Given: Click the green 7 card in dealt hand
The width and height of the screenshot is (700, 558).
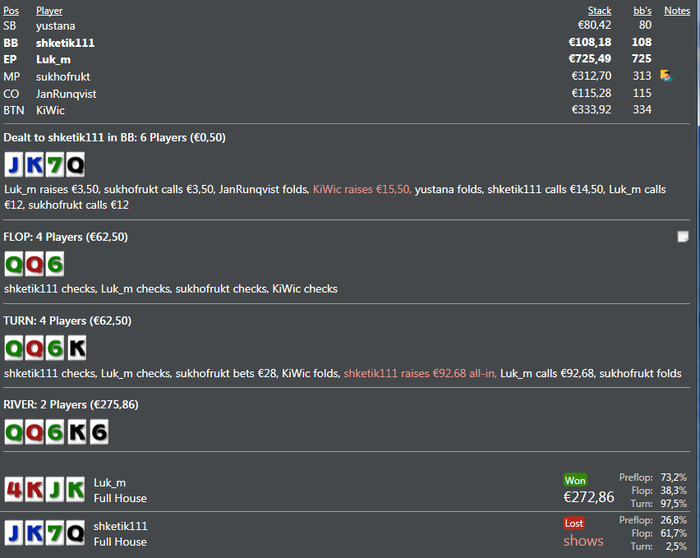Looking at the screenshot, I should (54, 165).
